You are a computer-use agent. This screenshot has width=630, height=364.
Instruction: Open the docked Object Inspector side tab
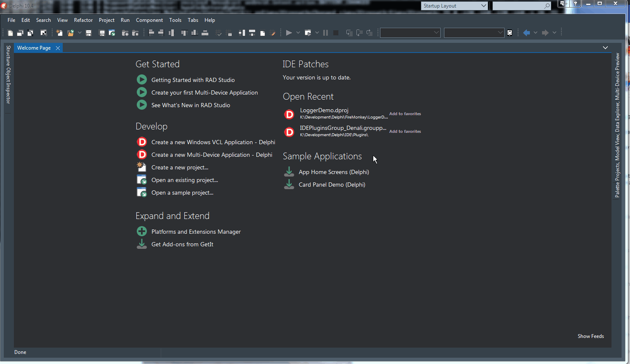(x=8, y=85)
